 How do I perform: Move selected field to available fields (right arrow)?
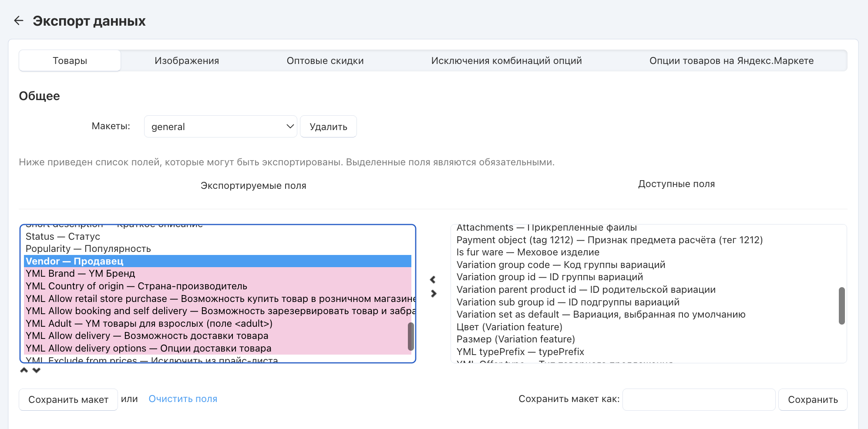[x=433, y=294]
